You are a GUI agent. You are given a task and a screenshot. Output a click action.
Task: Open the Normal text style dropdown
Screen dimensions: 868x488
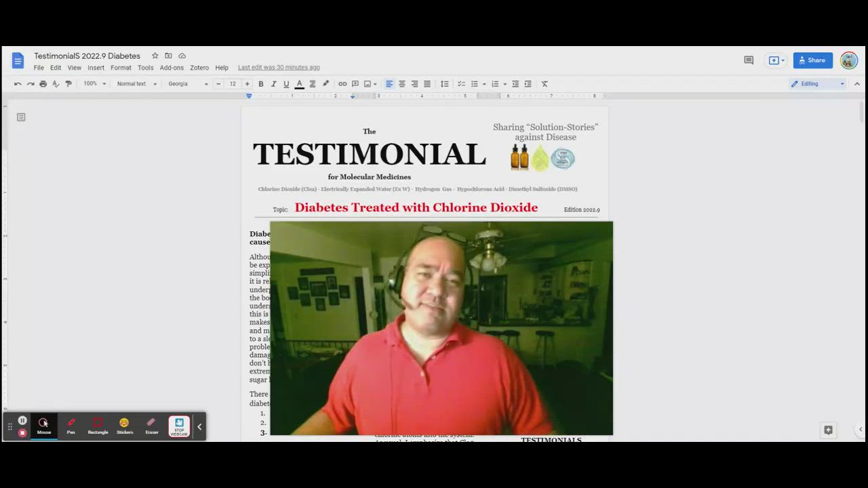click(136, 84)
